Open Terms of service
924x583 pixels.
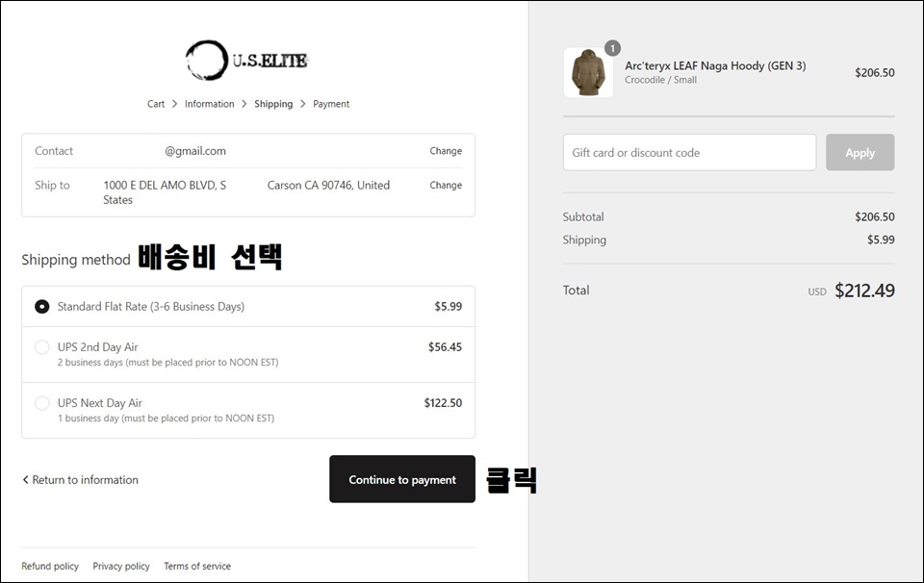coord(197,566)
